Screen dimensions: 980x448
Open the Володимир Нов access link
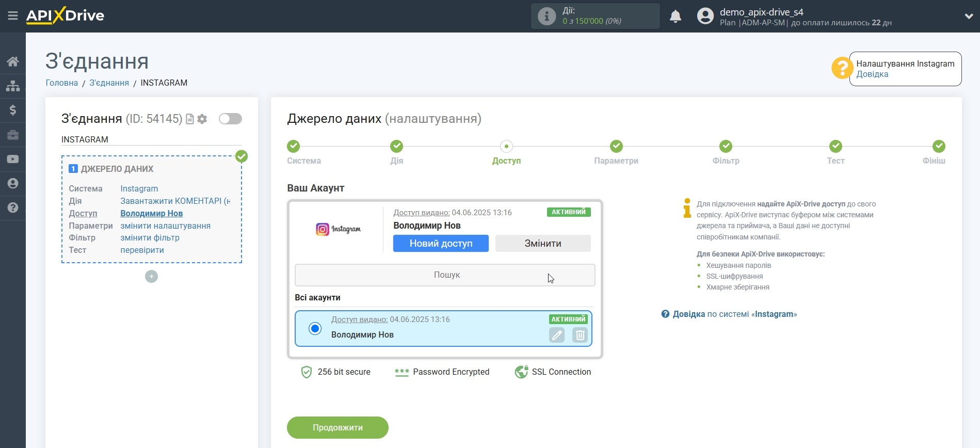tap(151, 214)
